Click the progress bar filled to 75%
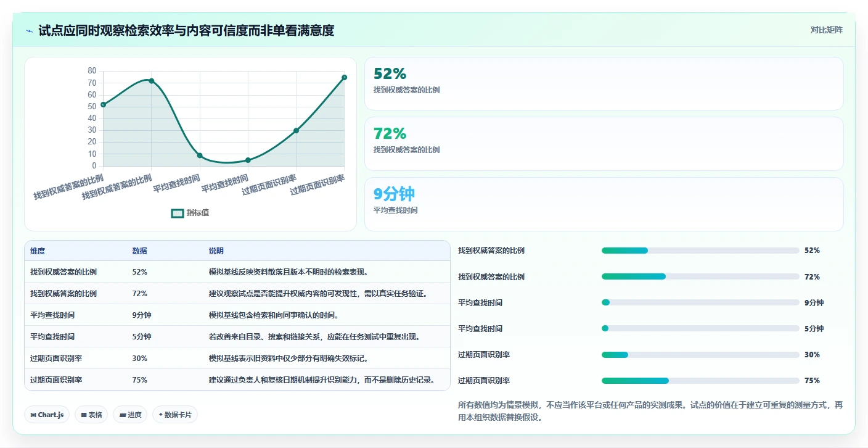 [700, 380]
